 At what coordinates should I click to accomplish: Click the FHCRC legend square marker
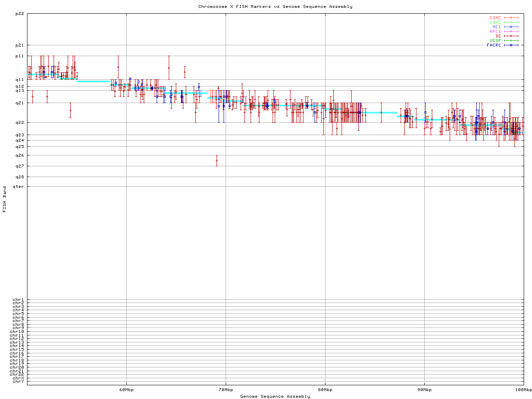[x=511, y=45]
